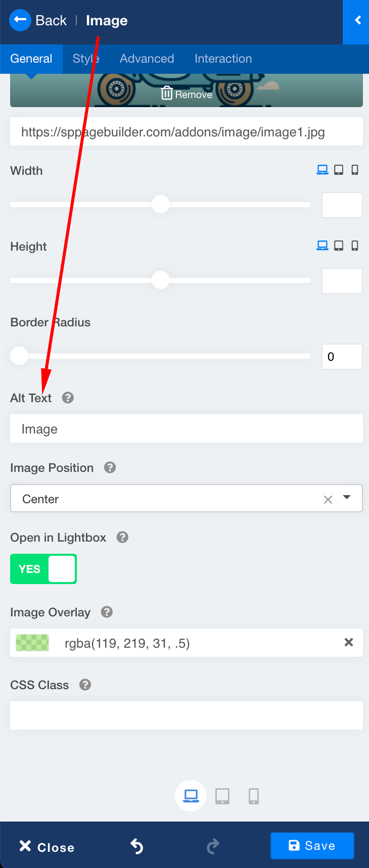
Task: Show help for Image Overlay
Action: (107, 612)
